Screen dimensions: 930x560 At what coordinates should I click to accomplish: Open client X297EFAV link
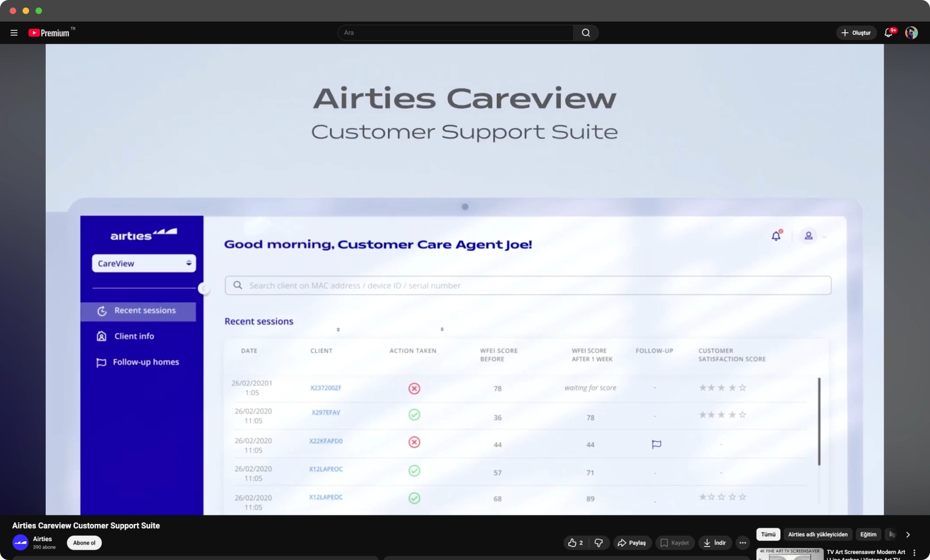click(x=326, y=413)
